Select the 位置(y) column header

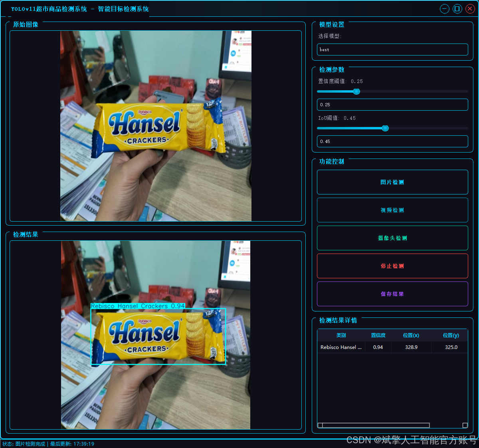click(x=451, y=335)
